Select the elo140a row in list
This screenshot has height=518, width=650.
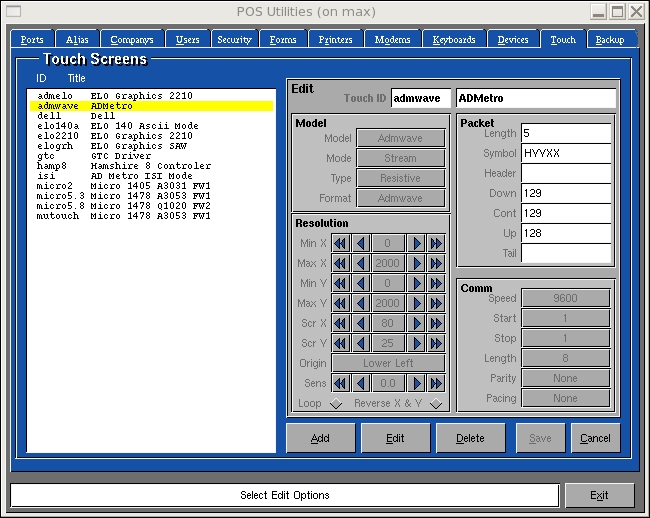pos(151,126)
